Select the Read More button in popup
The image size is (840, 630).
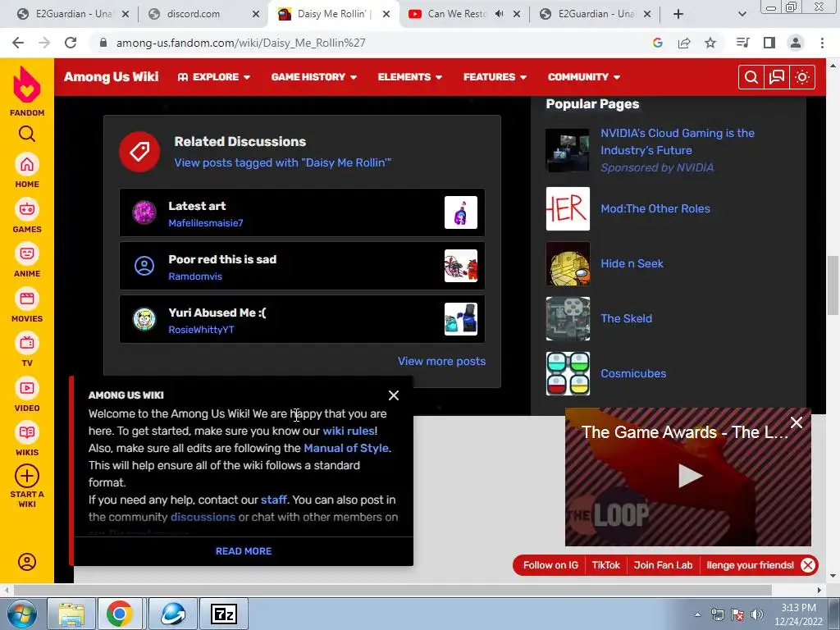(243, 550)
